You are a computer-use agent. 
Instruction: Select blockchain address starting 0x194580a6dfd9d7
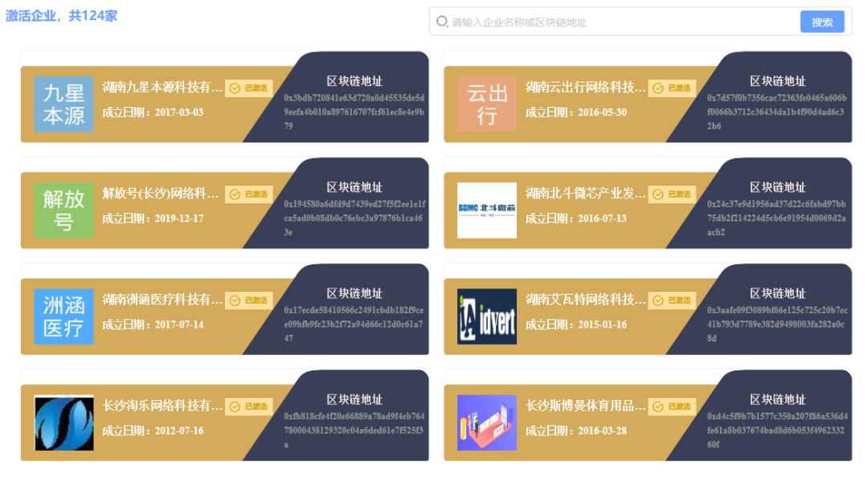355,218
